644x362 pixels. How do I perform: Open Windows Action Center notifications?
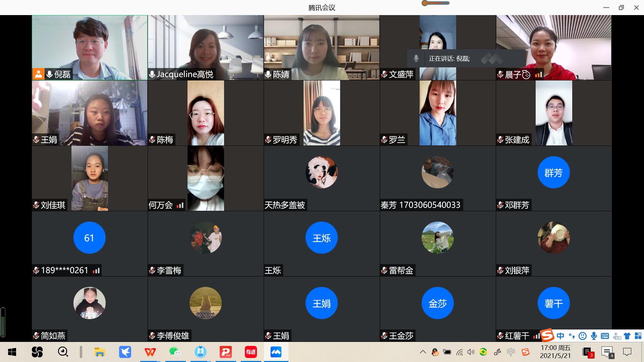tap(627, 352)
